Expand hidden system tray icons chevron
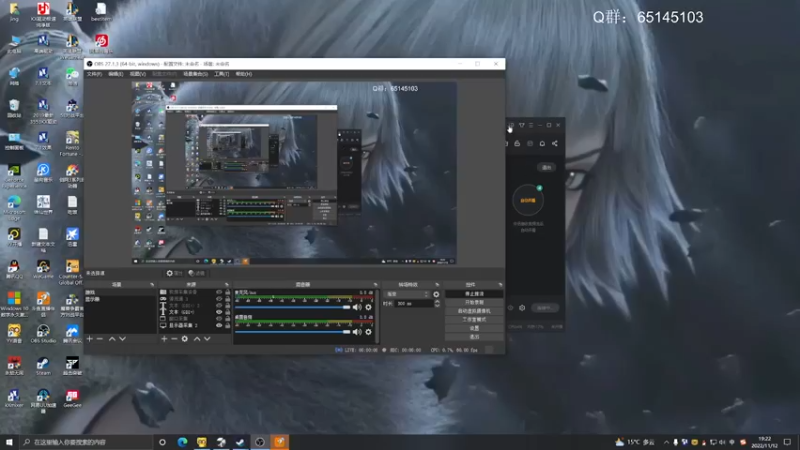The width and height of the screenshot is (800, 450). click(666, 442)
